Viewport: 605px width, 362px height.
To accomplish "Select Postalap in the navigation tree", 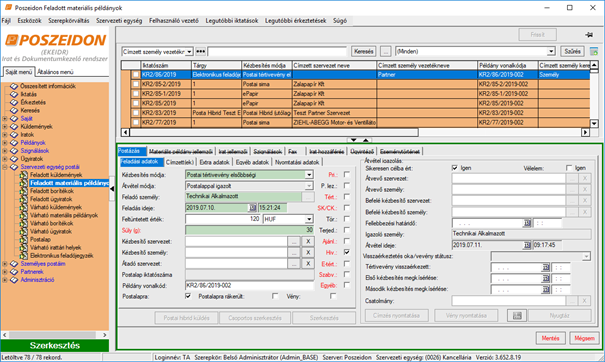I will click(x=41, y=239).
